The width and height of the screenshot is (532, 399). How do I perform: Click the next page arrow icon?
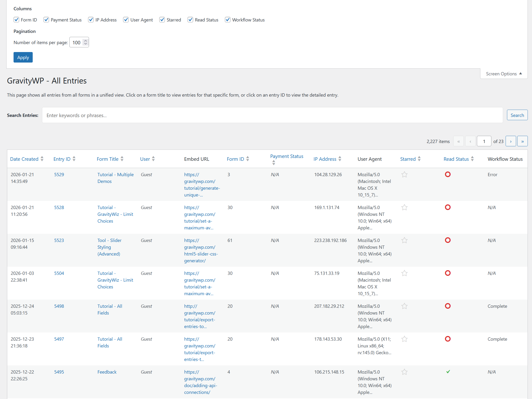[x=511, y=141]
